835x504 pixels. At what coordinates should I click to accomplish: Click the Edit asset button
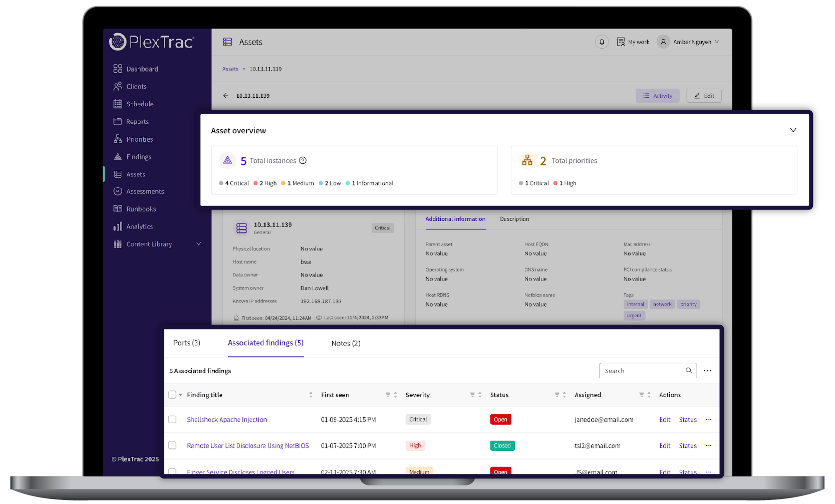point(704,96)
